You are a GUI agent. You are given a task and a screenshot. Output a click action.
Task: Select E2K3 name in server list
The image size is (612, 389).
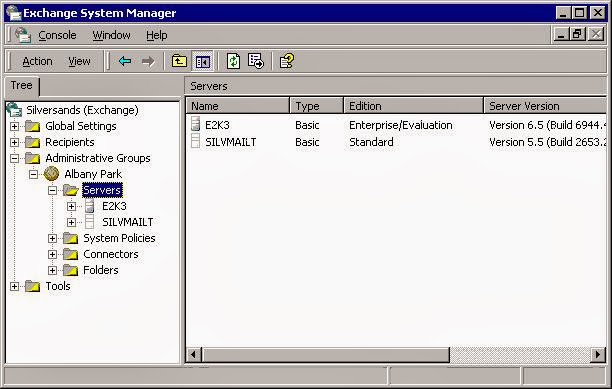[217, 125]
